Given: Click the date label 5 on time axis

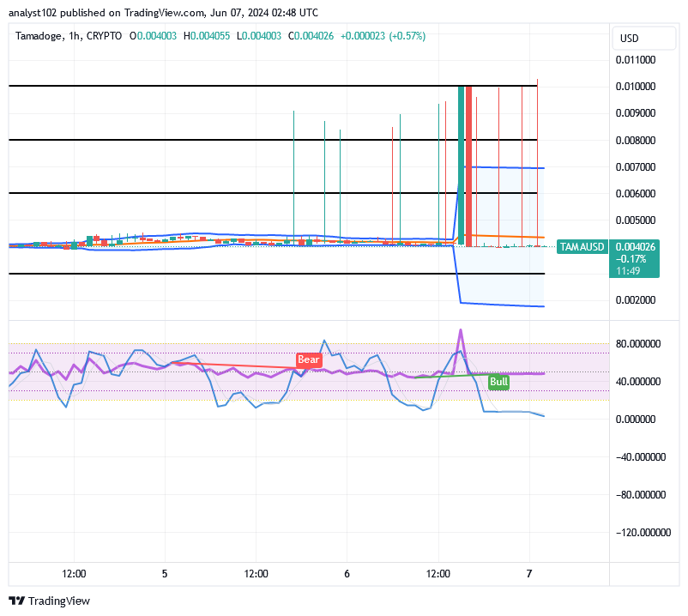Looking at the screenshot, I should pyautogui.click(x=165, y=574).
